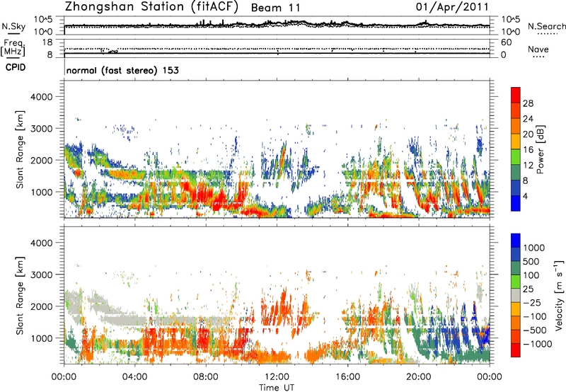
Task: Click the '18' frequency axis label
Action: point(47,42)
